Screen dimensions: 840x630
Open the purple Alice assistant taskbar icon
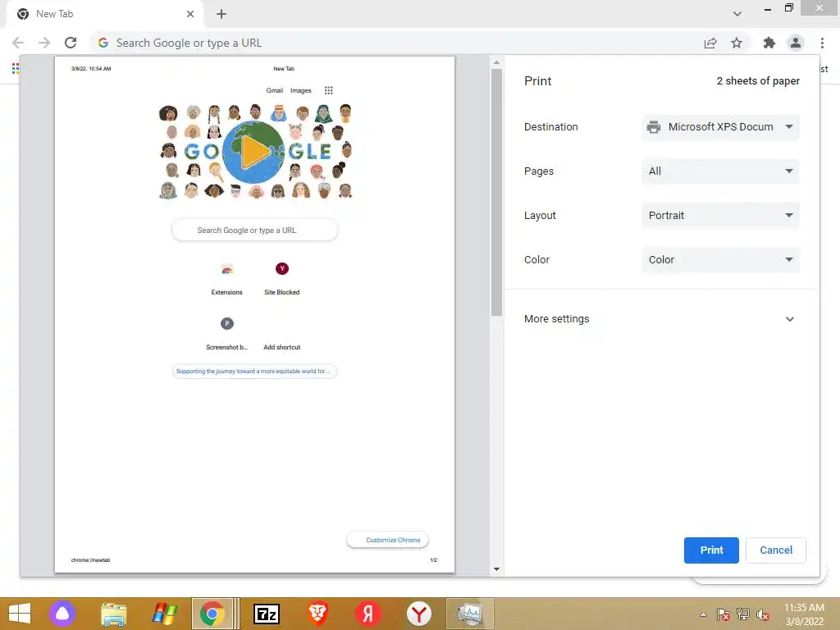click(62, 614)
